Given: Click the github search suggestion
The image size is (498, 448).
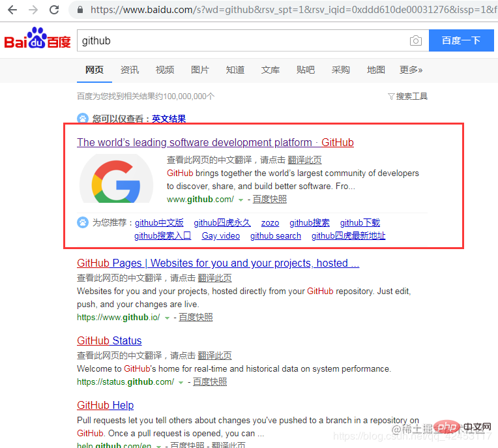Looking at the screenshot, I should click(276, 236).
